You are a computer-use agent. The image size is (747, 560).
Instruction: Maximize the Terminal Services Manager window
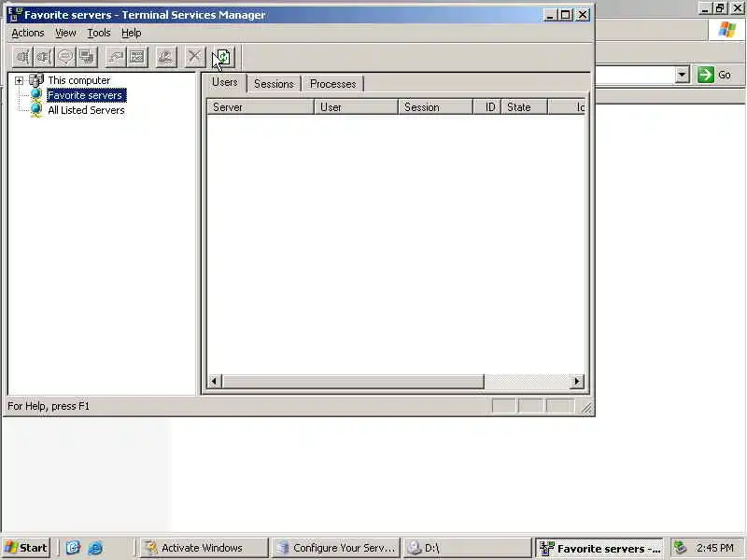pos(566,15)
